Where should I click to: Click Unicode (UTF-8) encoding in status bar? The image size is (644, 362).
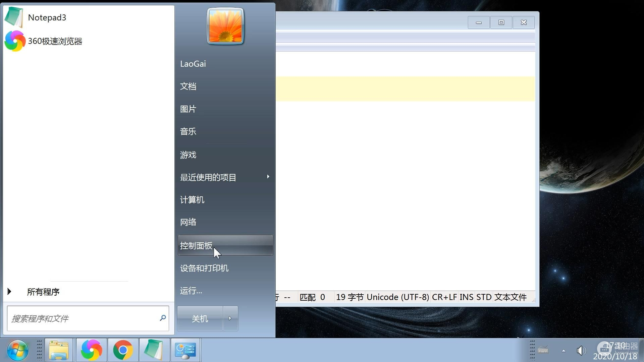pos(398,297)
